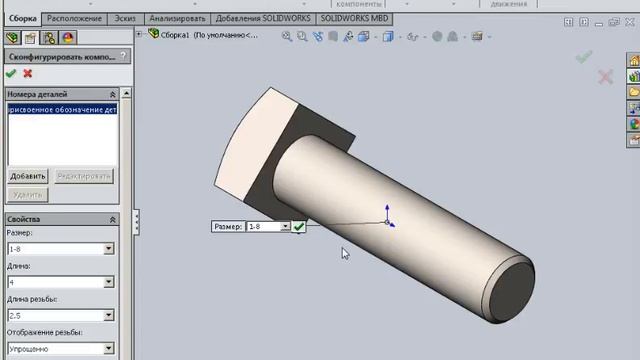Click the Hide/Show Items glasses icon
Image resolution: width=640 pixels, height=360 pixels.
[x=413, y=37]
